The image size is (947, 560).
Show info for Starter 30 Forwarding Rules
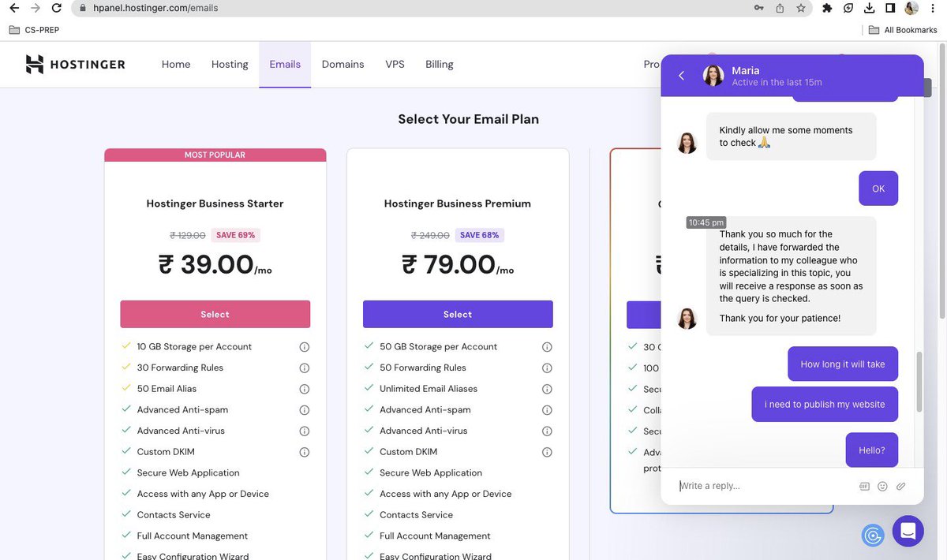coord(304,368)
